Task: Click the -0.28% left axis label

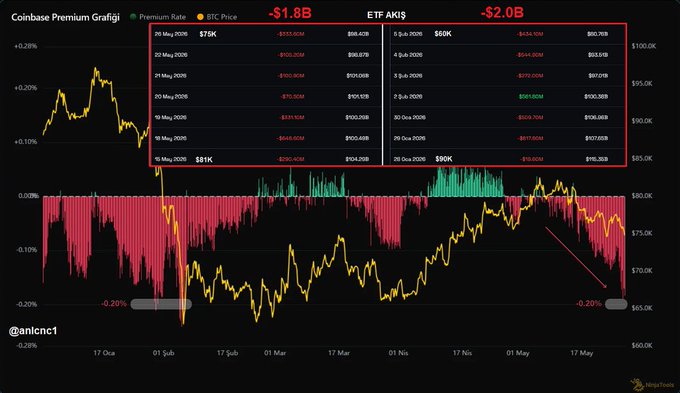Action: [26, 345]
